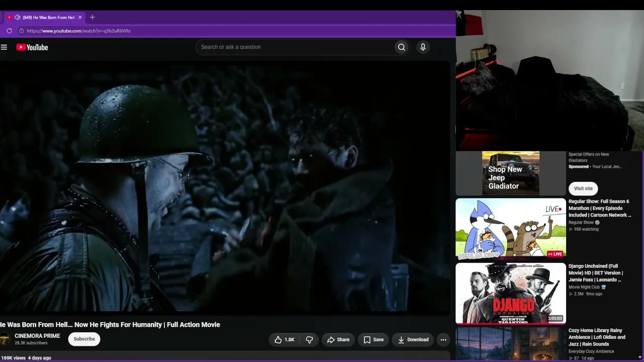644x362 pixels.
Task: Visit the Regular Show channel
Action: [x=581, y=222]
